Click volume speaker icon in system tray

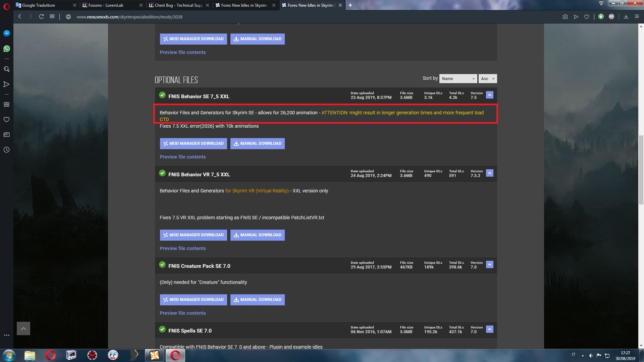coord(591,355)
